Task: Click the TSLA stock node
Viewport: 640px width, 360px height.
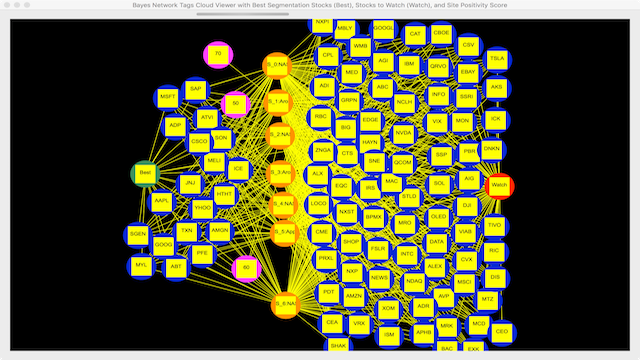Action: tap(497, 60)
